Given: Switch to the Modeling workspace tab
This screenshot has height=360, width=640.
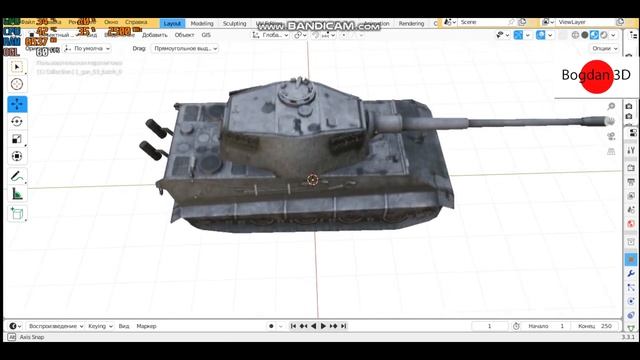Looking at the screenshot, I should (202, 23).
